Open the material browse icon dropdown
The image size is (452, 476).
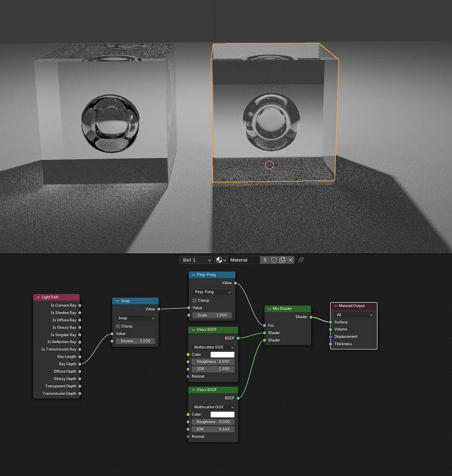coord(221,260)
